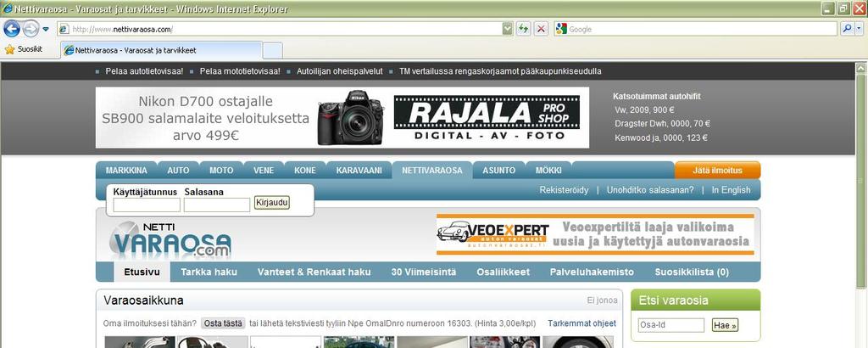Open the Tarkka haku navigation item
Image resolution: width=868 pixels, height=348 pixels.
pyautogui.click(x=209, y=272)
